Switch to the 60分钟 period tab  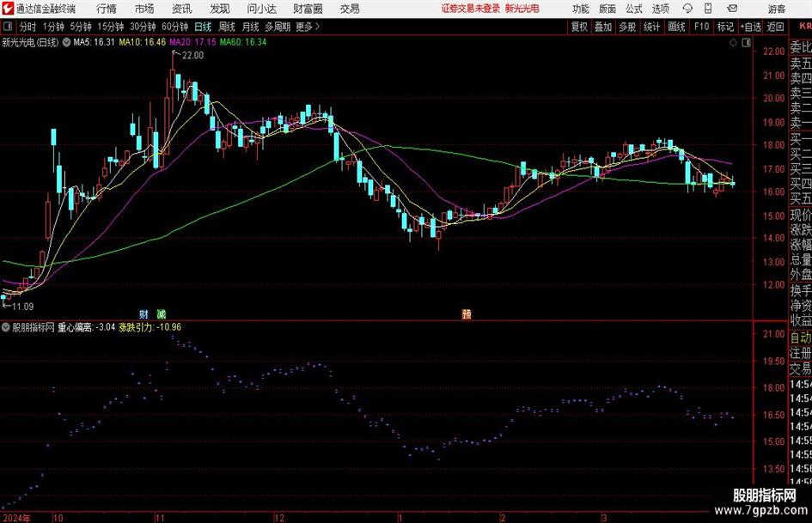tap(175, 27)
